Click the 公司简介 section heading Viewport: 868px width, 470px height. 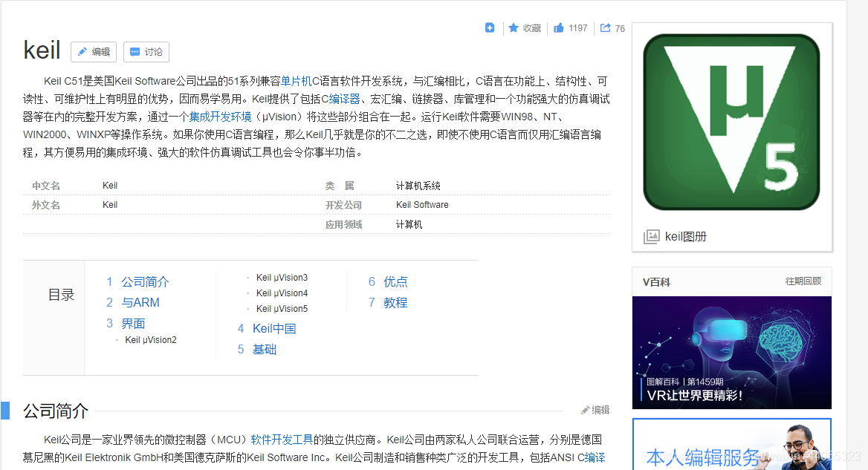(x=55, y=411)
